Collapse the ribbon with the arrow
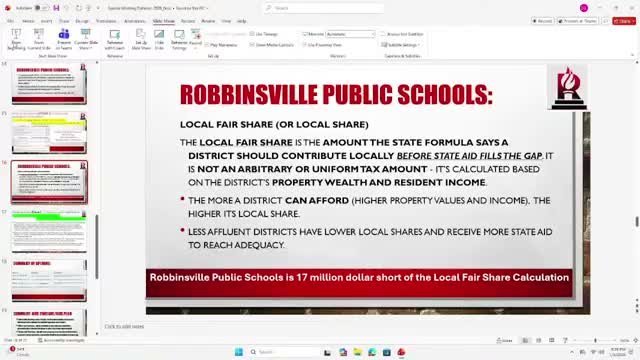The width and height of the screenshot is (640, 360). pyautogui.click(x=632, y=55)
